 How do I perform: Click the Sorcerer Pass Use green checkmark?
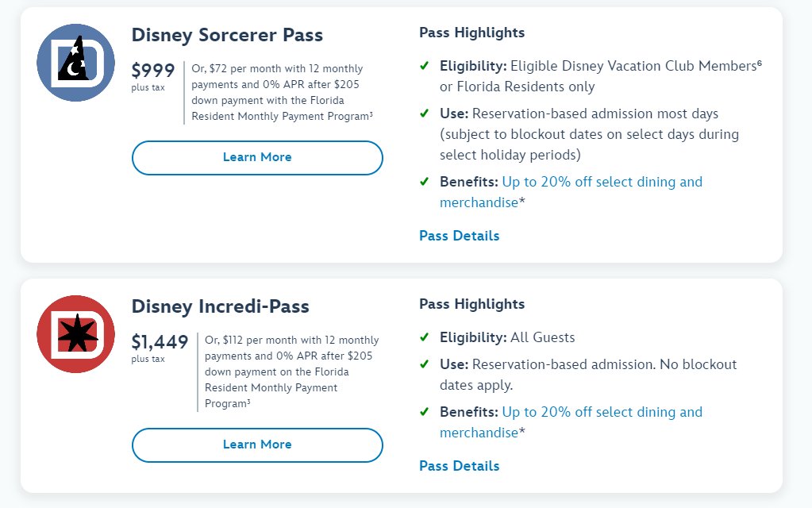pos(425,114)
